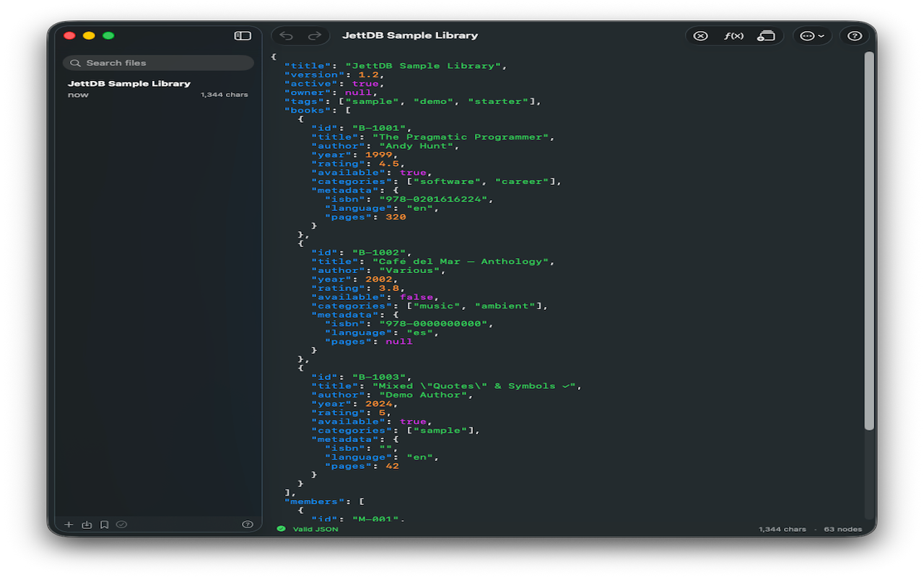924x578 pixels.
Task: Click the add-window stack icon
Action: click(x=766, y=35)
